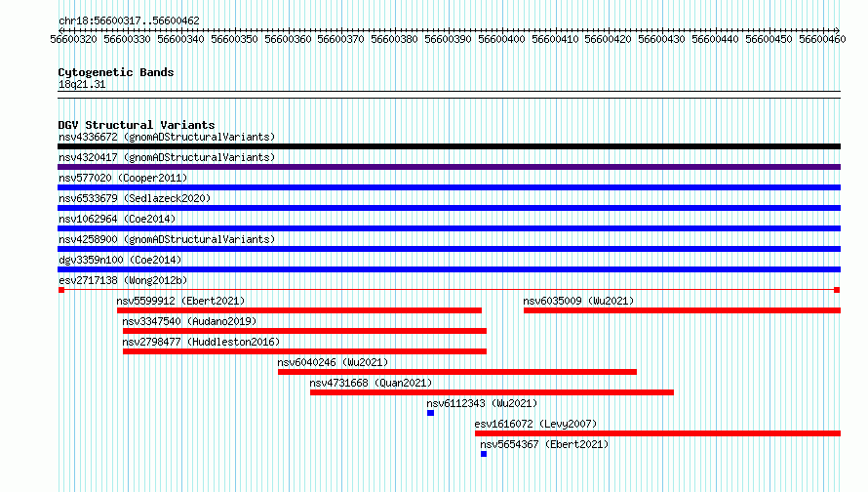The image size is (868, 492).
Task: Click ruler position 56600390
Action: [448, 39]
